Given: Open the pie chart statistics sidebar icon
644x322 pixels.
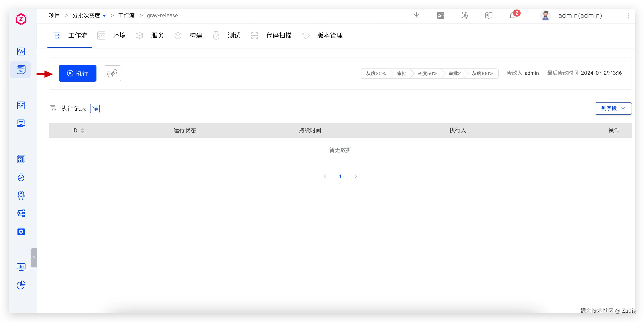Looking at the screenshot, I should (21, 285).
